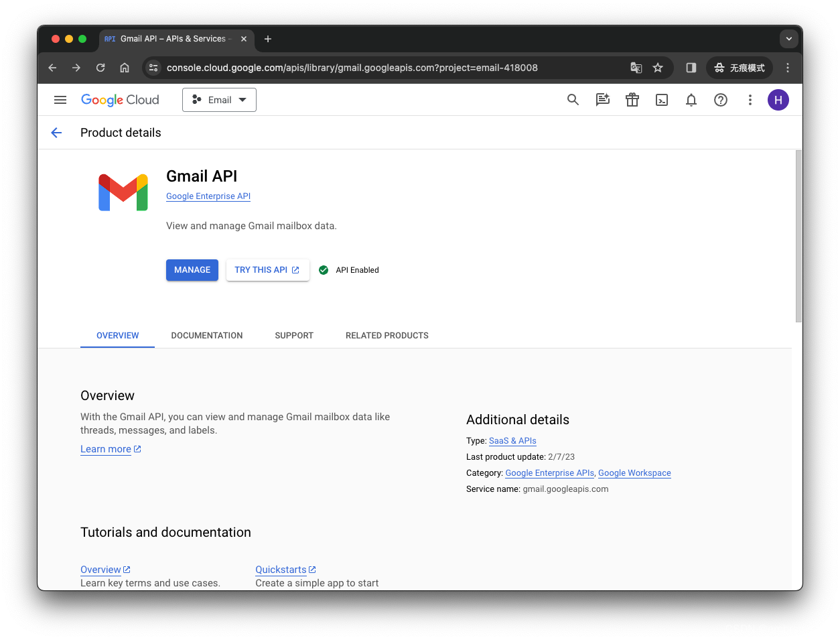
Task: Open the Google Enterprise APIs category link
Action: coord(550,473)
